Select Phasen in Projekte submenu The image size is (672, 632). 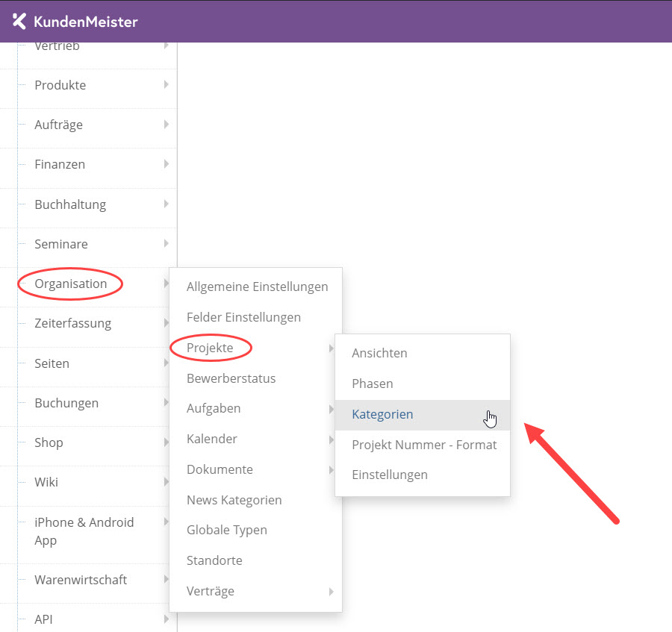[x=373, y=384]
